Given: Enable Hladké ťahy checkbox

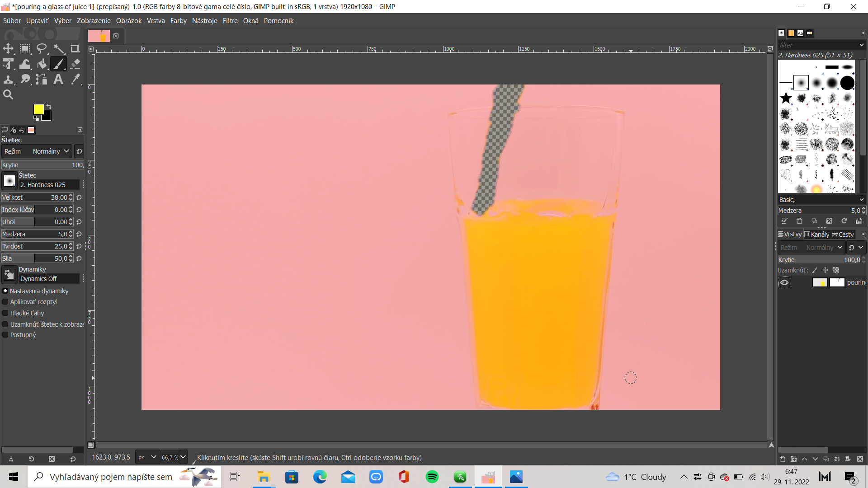Looking at the screenshot, I should tap(5, 312).
